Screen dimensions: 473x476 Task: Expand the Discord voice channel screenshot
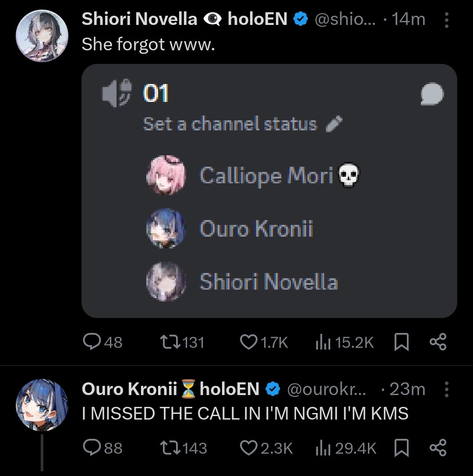click(269, 191)
